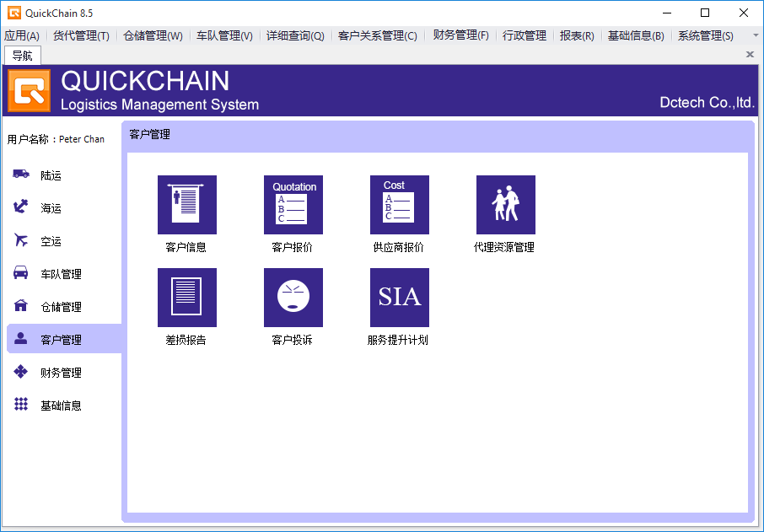Expand the 报表(R) menu

pos(577,35)
